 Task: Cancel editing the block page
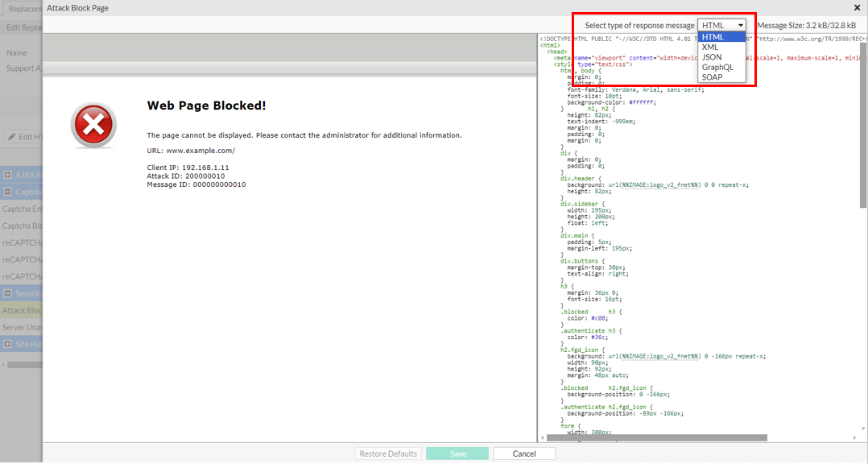click(x=523, y=453)
